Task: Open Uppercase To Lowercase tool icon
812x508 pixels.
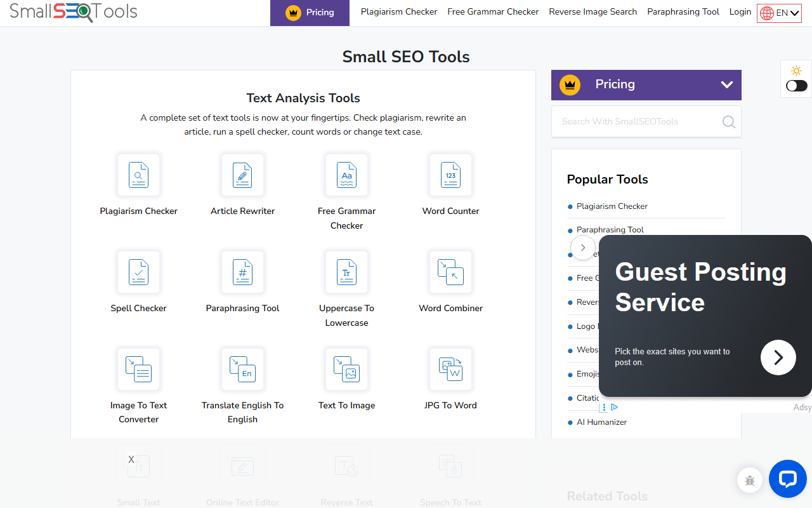Action: (x=346, y=272)
